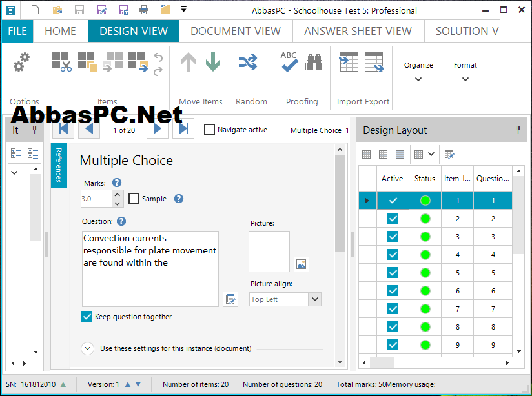The width and height of the screenshot is (532, 396).
Task: Undo the last action in the Items group
Action: pyautogui.click(x=158, y=57)
